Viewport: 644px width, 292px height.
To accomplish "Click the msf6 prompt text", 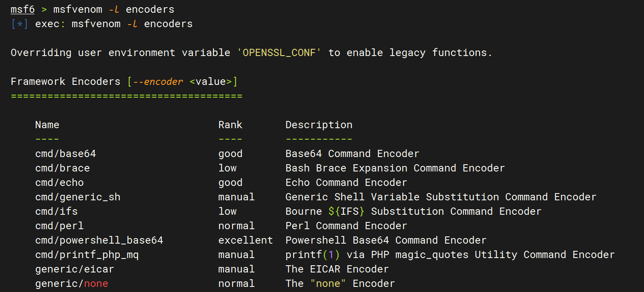I will pos(23,9).
